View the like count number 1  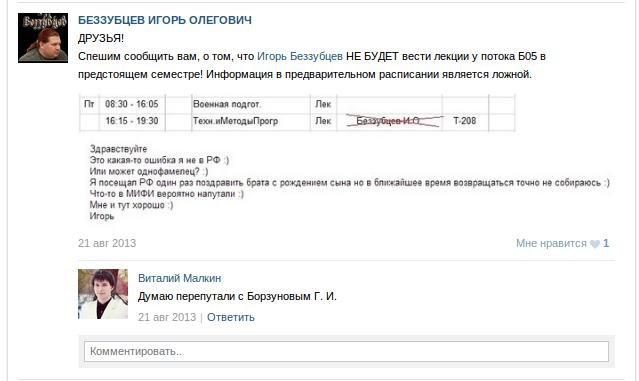tap(606, 243)
